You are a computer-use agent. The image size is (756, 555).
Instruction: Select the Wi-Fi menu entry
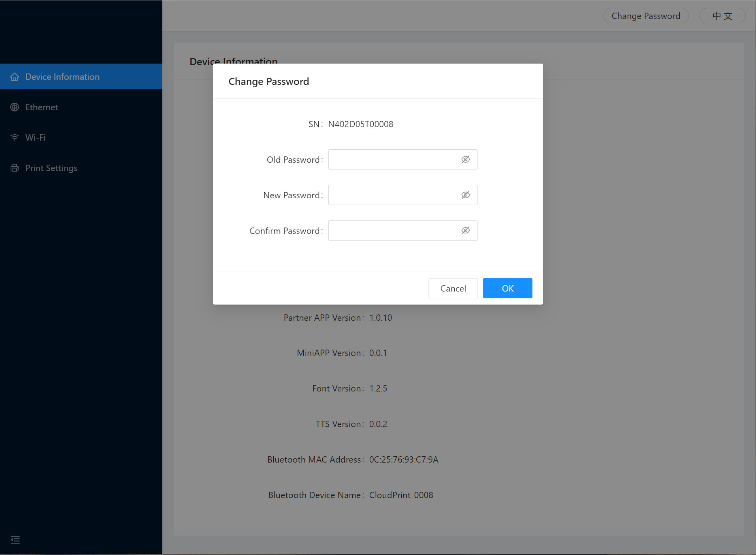36,137
